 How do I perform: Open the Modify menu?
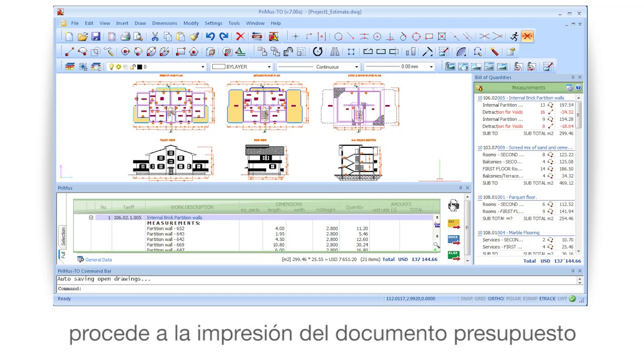point(191,23)
